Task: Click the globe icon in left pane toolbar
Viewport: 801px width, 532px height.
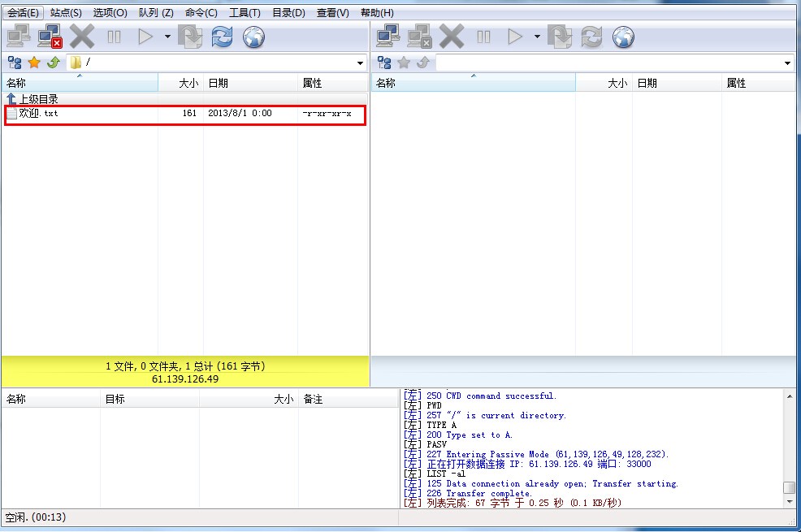Action: tap(254, 37)
